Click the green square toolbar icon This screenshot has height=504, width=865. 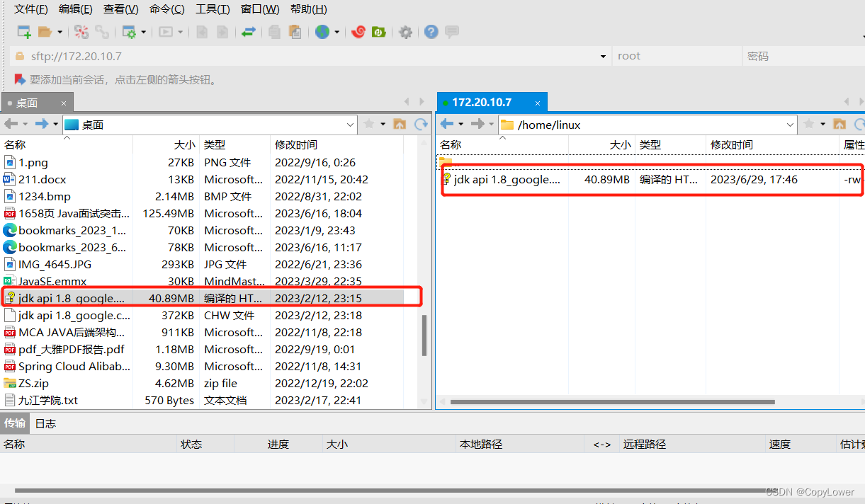pyautogui.click(x=379, y=32)
